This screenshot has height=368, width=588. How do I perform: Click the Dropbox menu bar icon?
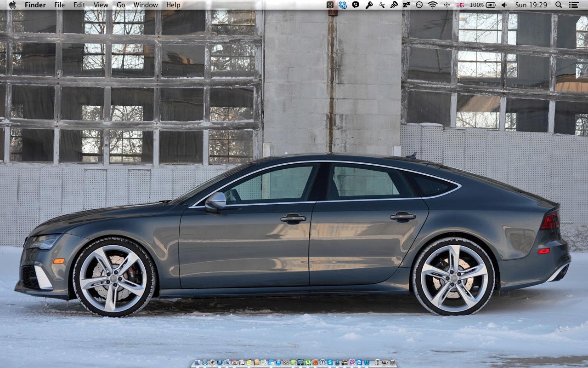click(343, 5)
